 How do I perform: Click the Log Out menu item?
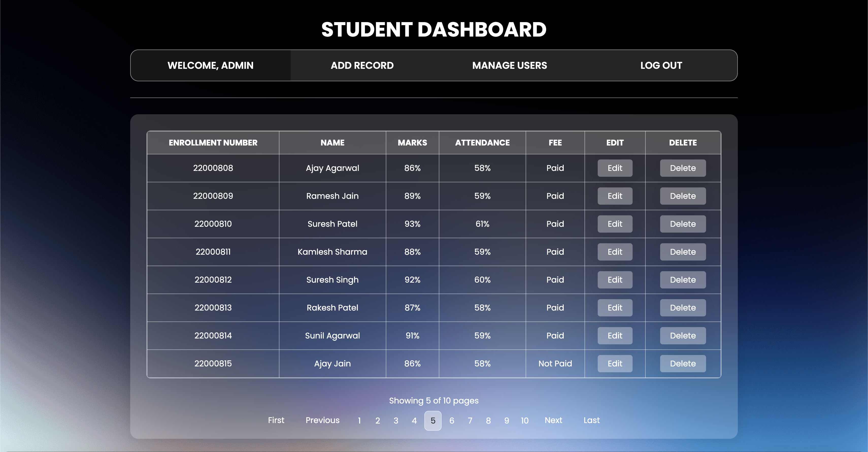661,66
